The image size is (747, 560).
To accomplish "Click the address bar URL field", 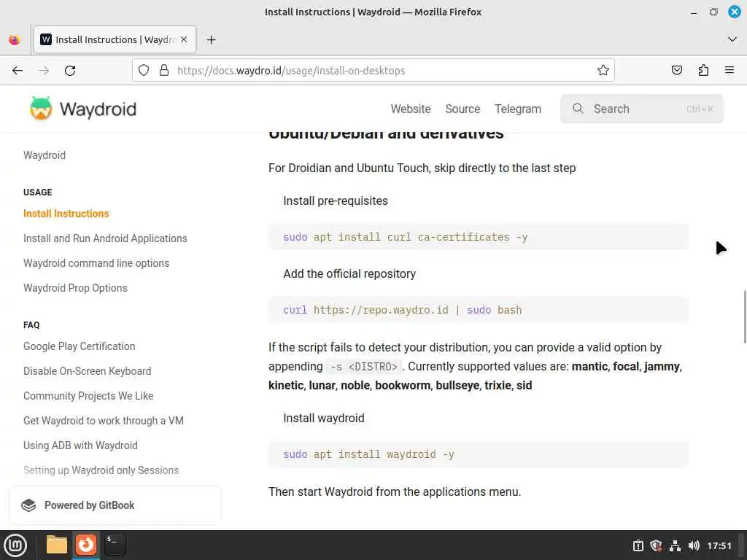I will click(373, 71).
